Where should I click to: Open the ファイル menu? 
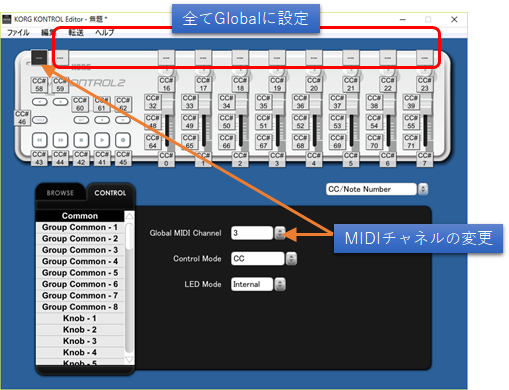[x=18, y=32]
